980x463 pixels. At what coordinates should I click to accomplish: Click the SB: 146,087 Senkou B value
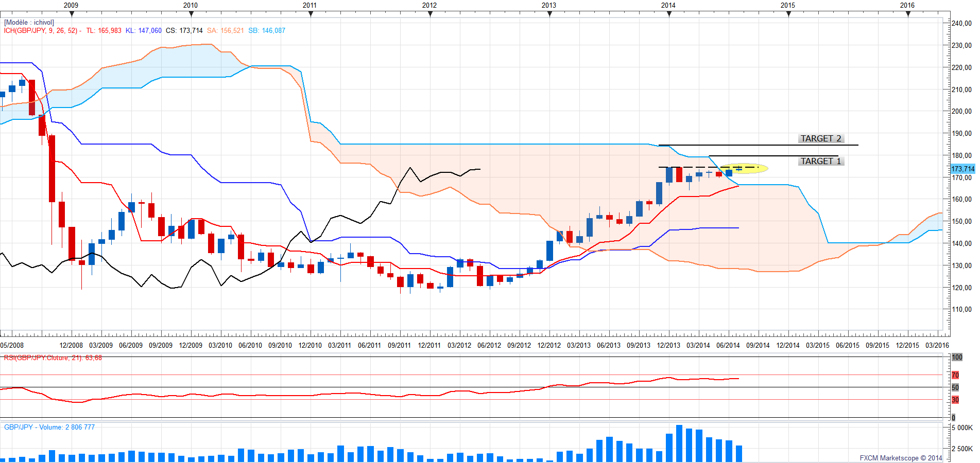267,31
